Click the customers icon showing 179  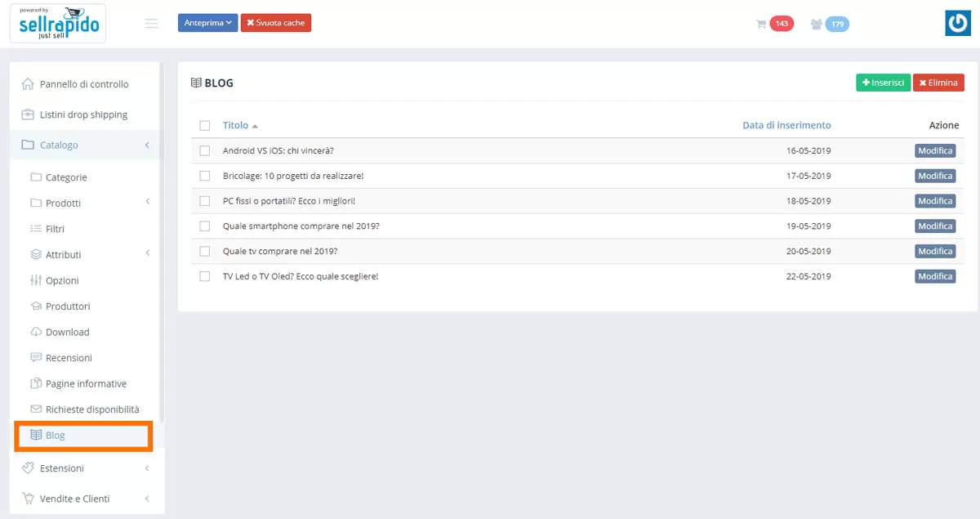click(829, 23)
